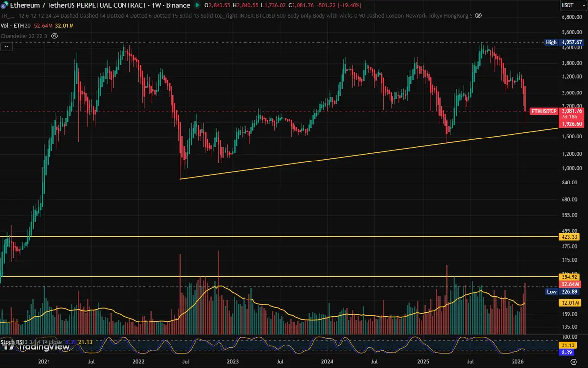Select the TR_ indicator legend text line

(x=237, y=16)
